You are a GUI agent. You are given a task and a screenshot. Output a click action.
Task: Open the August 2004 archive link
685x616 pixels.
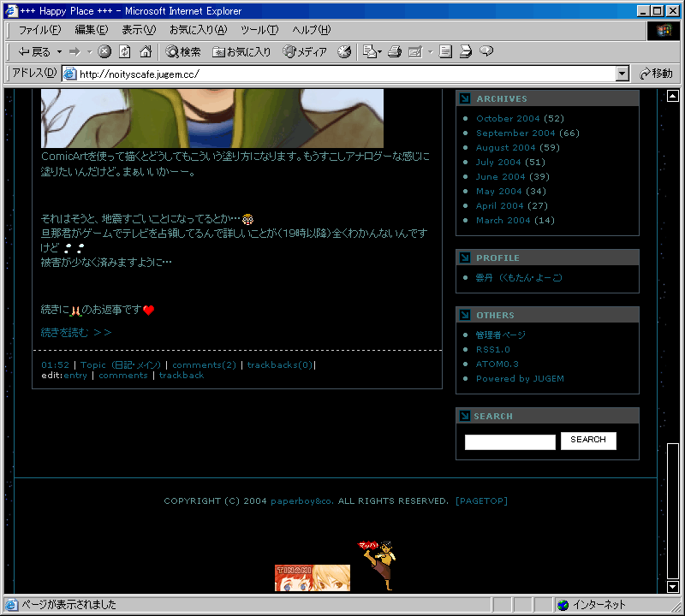tap(505, 147)
